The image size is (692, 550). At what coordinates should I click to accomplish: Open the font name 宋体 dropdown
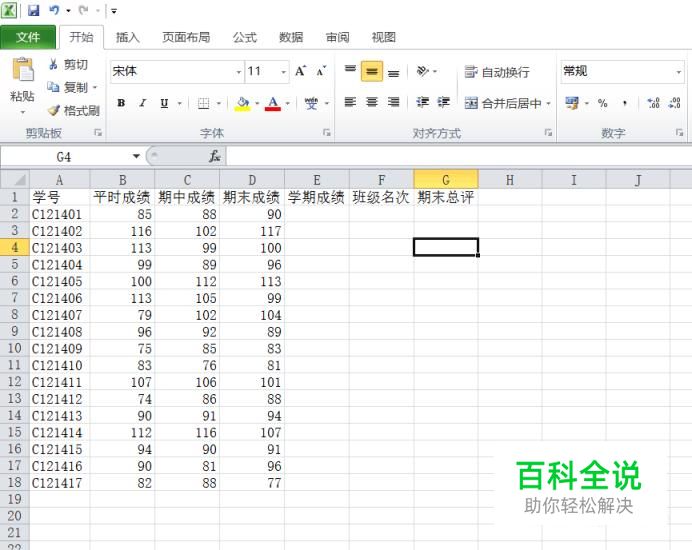(x=238, y=72)
